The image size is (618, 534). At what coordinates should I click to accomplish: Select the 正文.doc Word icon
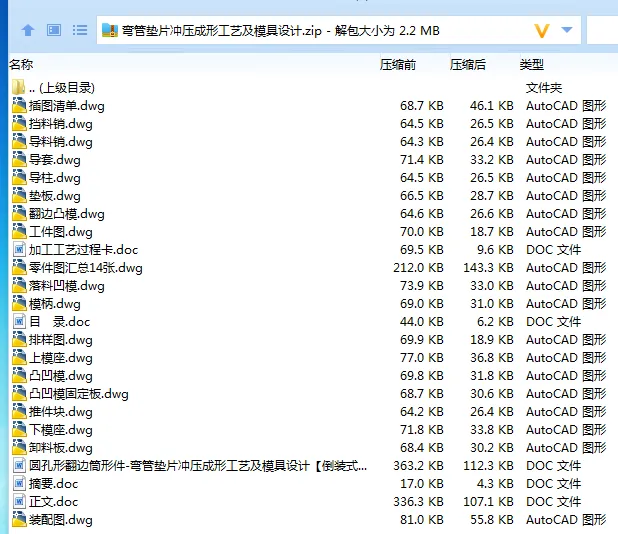(x=19, y=502)
